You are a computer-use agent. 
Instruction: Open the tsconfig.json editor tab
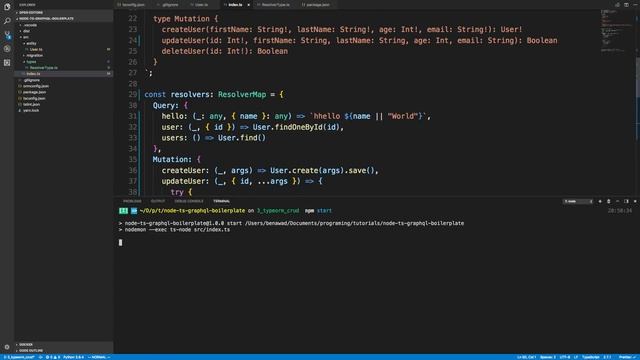point(131,5)
